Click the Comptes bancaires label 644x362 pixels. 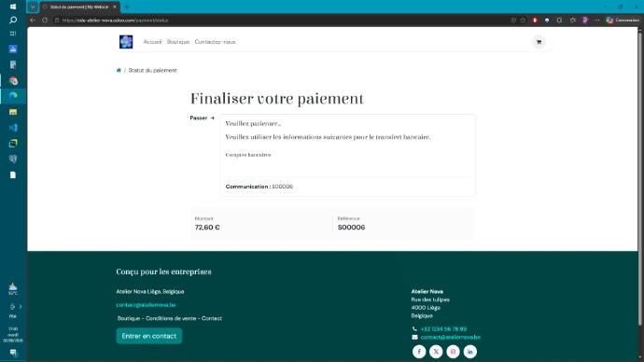(x=248, y=155)
